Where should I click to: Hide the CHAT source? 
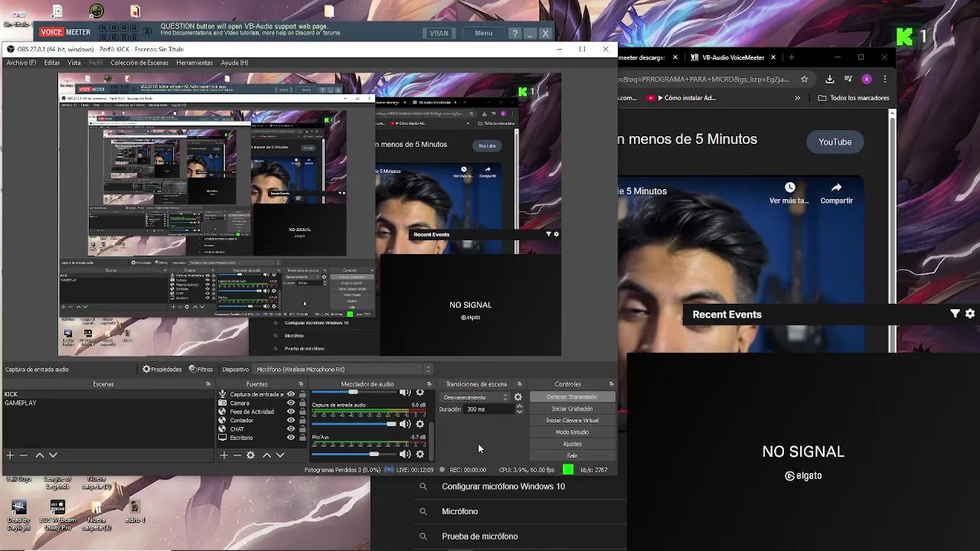[x=291, y=429]
